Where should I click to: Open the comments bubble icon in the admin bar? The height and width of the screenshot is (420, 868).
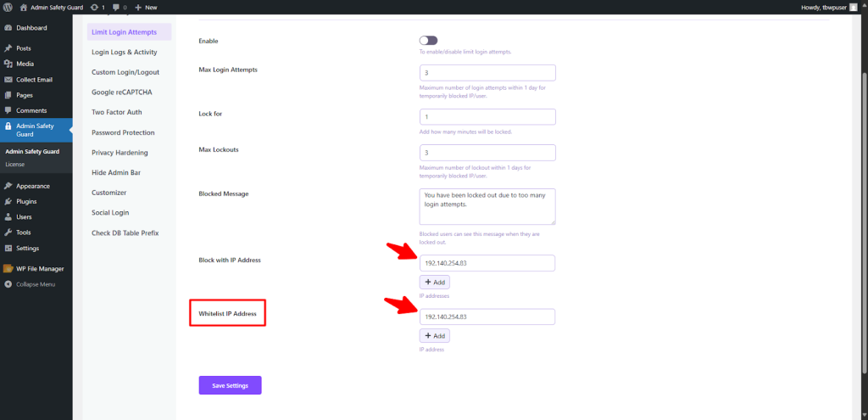[x=115, y=7]
